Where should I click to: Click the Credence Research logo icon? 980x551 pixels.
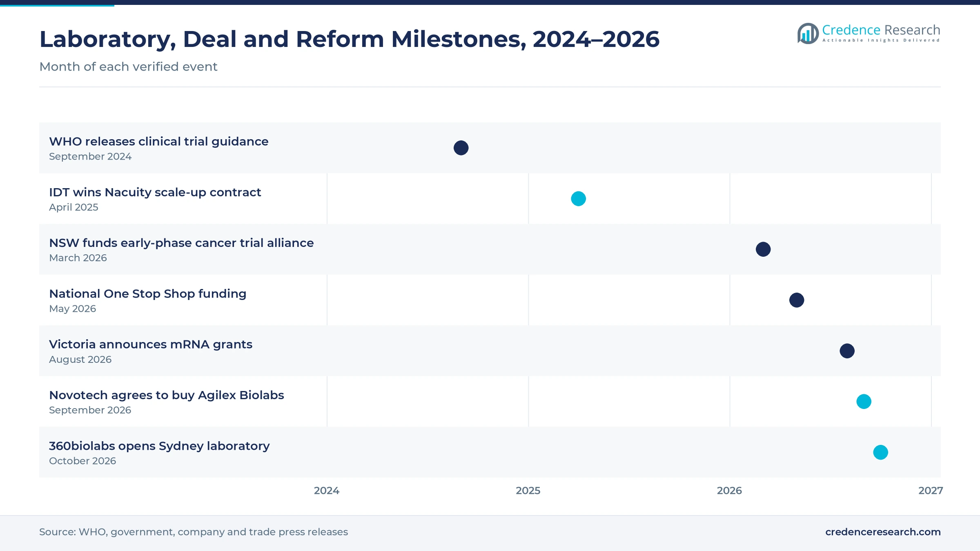808,33
